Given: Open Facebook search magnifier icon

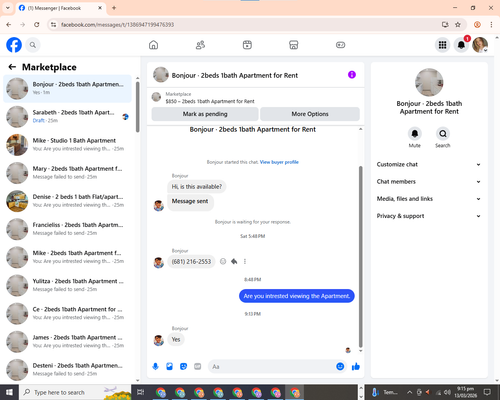Looking at the screenshot, I should coord(33,45).
